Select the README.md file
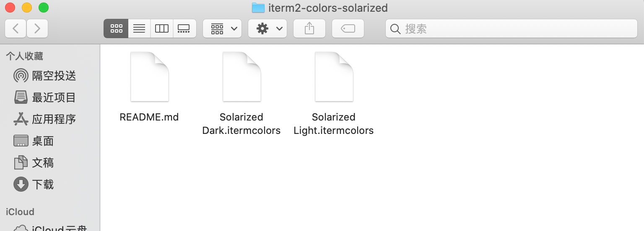Viewport: 644px width, 231px height. [x=150, y=77]
